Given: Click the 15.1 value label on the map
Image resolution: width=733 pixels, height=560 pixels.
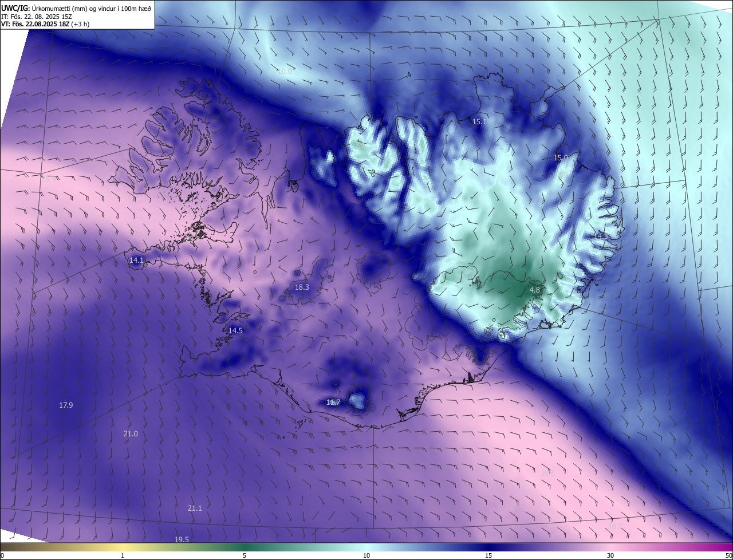Looking at the screenshot, I should click(479, 122).
